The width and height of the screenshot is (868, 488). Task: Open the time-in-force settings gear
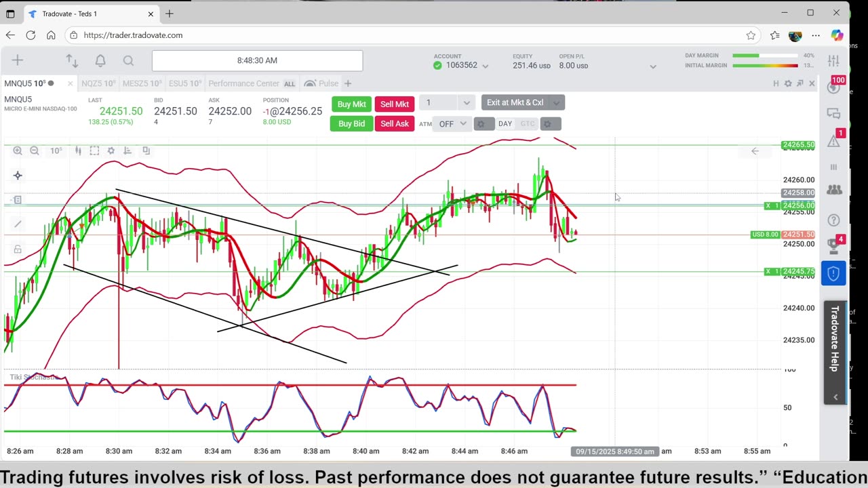551,123
